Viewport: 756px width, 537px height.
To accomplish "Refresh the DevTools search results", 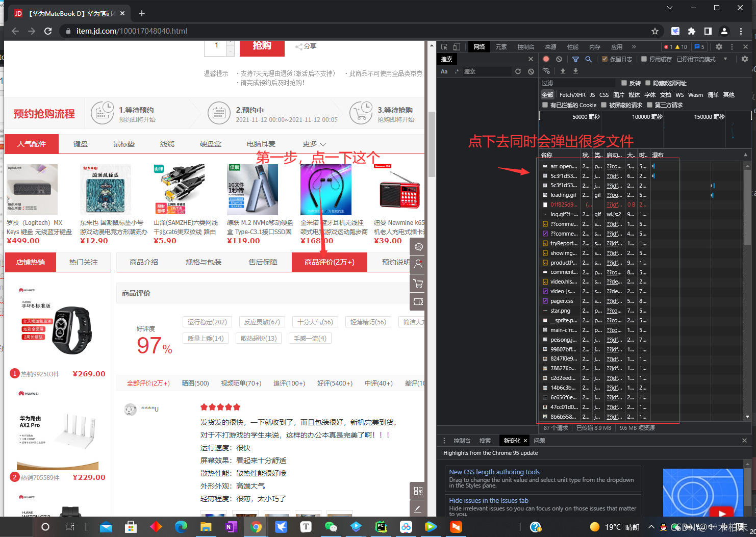I will click(518, 71).
